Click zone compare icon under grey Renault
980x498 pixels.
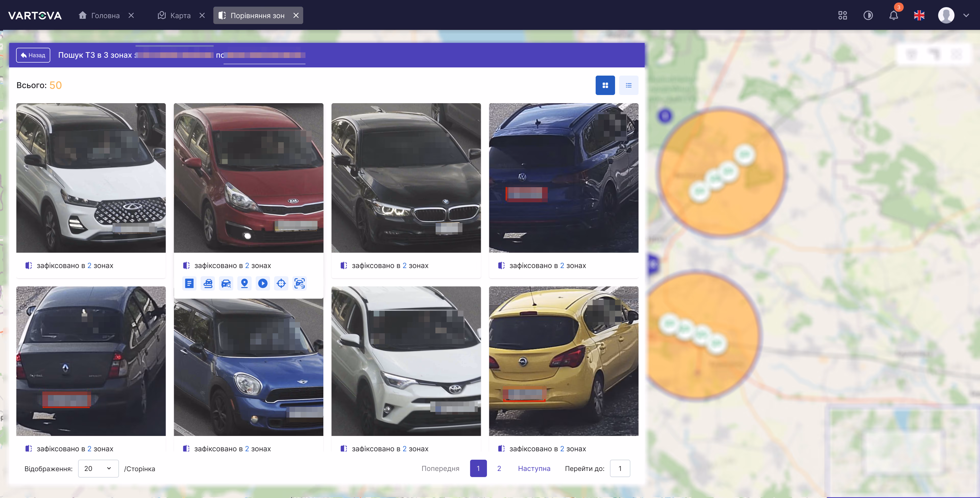(x=29, y=448)
